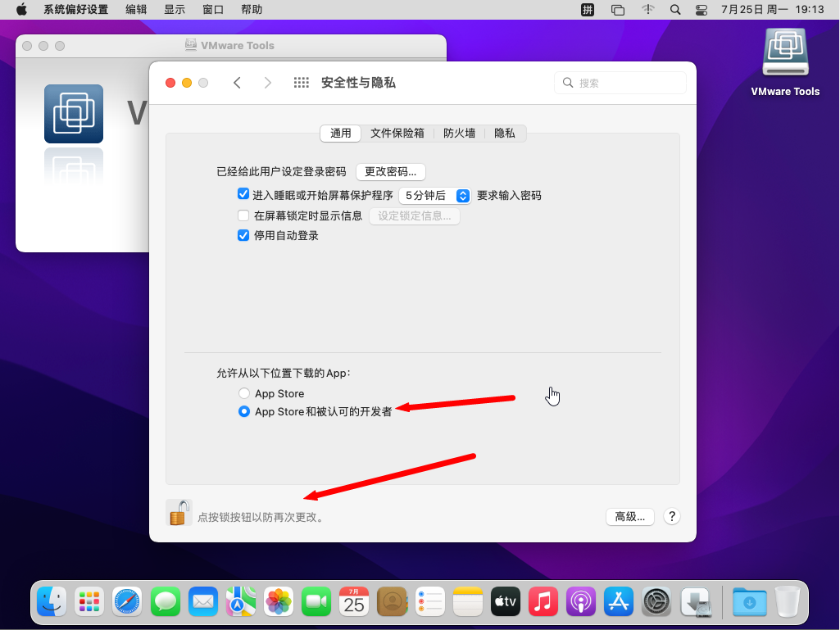Open the help question mark button

tap(672, 516)
